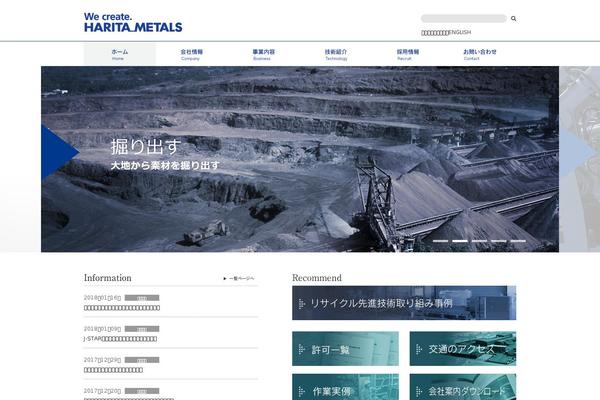Open the 一覧ページへ information list link
The width and height of the screenshot is (600, 400).
[239, 278]
